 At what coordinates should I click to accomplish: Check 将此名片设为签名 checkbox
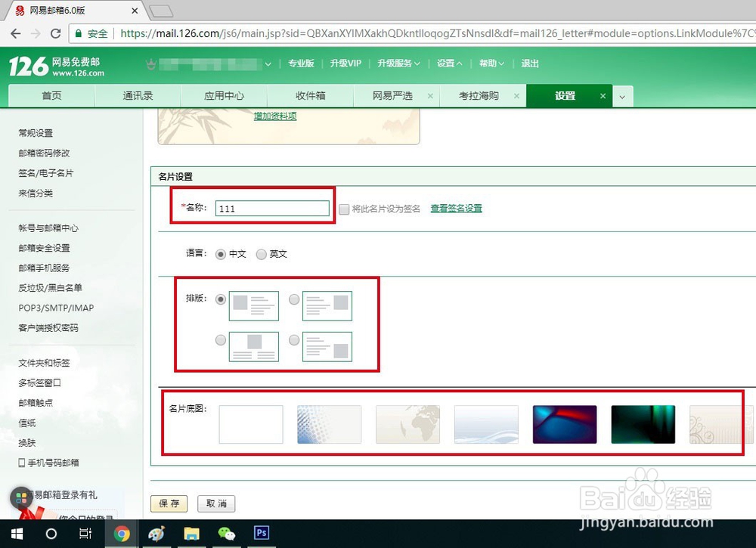click(x=344, y=209)
